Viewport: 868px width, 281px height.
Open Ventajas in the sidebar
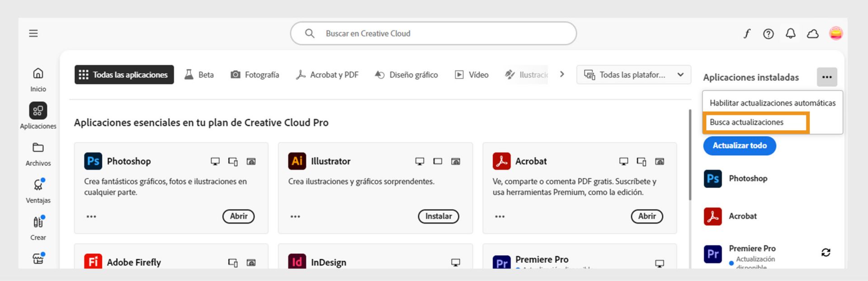click(38, 191)
